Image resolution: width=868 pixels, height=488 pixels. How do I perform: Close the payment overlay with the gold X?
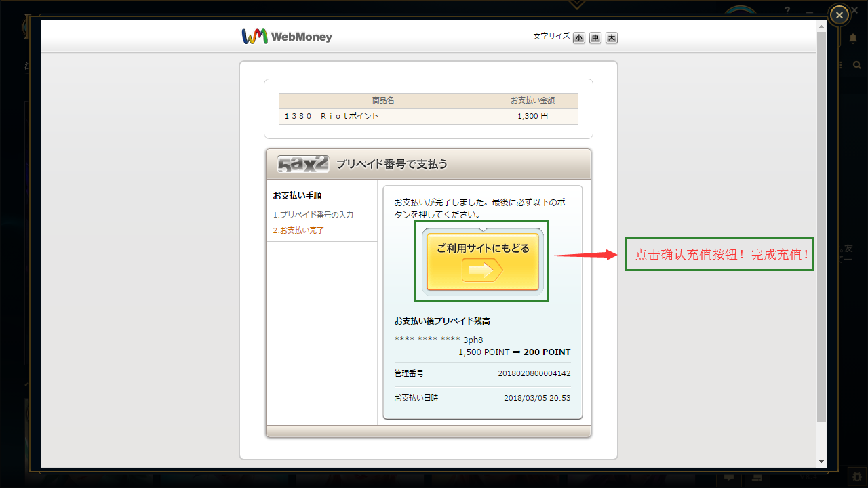click(x=840, y=15)
